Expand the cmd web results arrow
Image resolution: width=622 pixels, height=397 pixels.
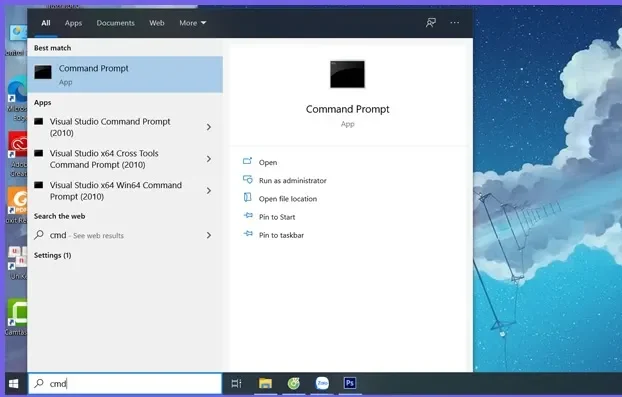[x=209, y=235]
